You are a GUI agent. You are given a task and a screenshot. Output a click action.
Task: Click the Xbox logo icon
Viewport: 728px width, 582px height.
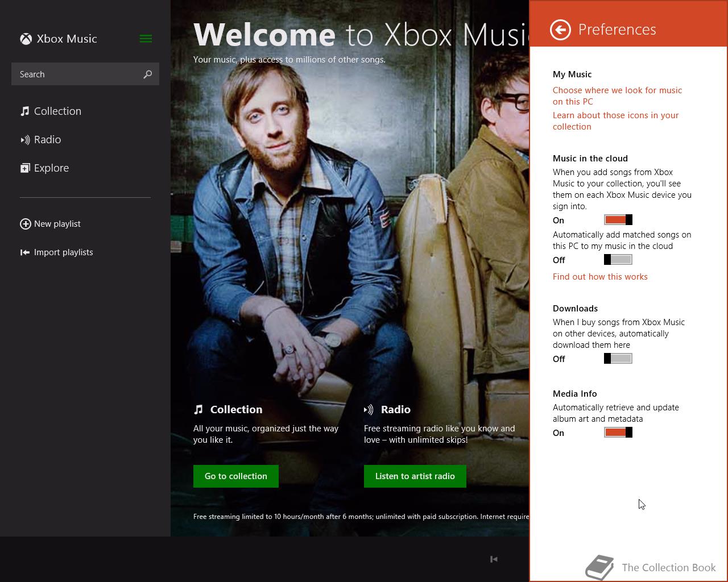tap(26, 39)
